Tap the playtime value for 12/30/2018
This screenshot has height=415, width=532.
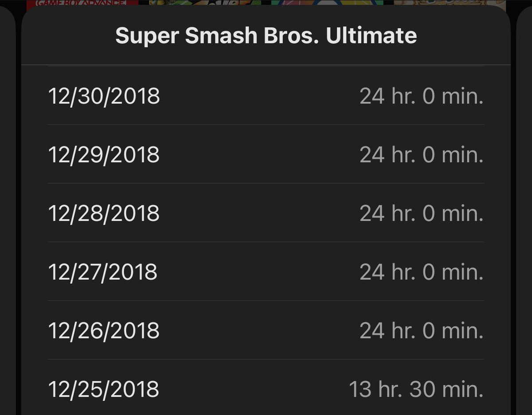(x=421, y=96)
